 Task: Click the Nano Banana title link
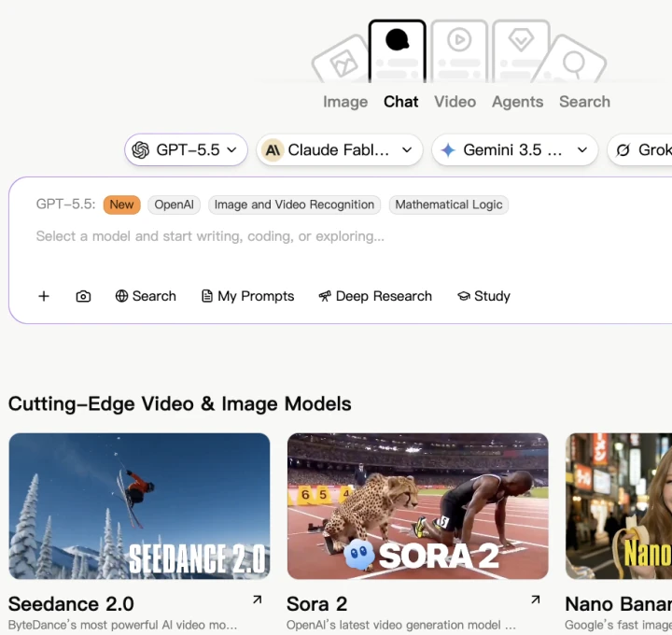pos(619,604)
